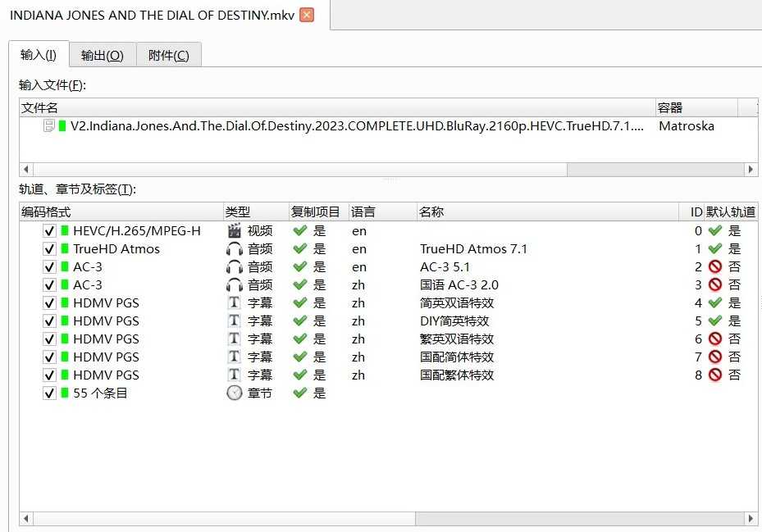Open the 附件(C) tab
Image resolution: width=762 pixels, height=532 pixels.
[168, 55]
